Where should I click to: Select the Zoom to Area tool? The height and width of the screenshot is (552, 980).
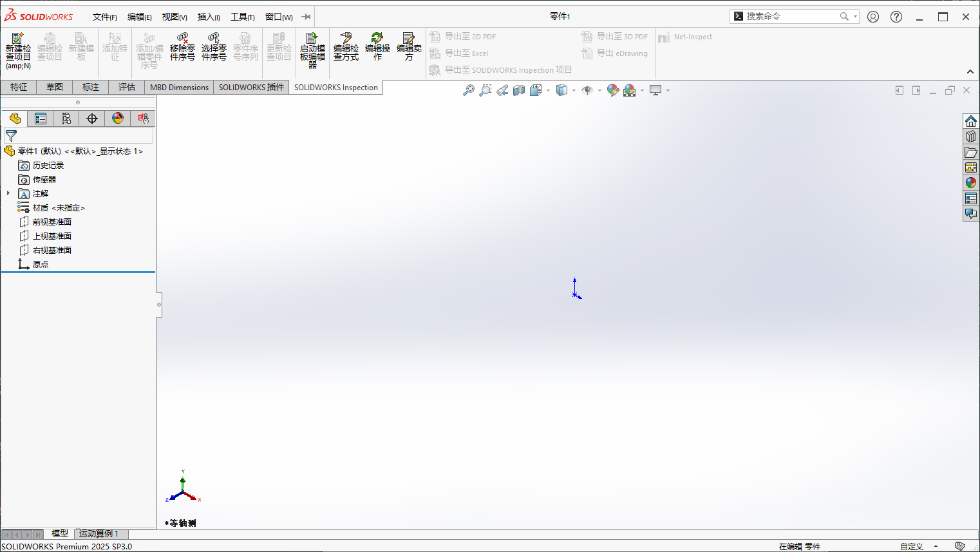(484, 90)
